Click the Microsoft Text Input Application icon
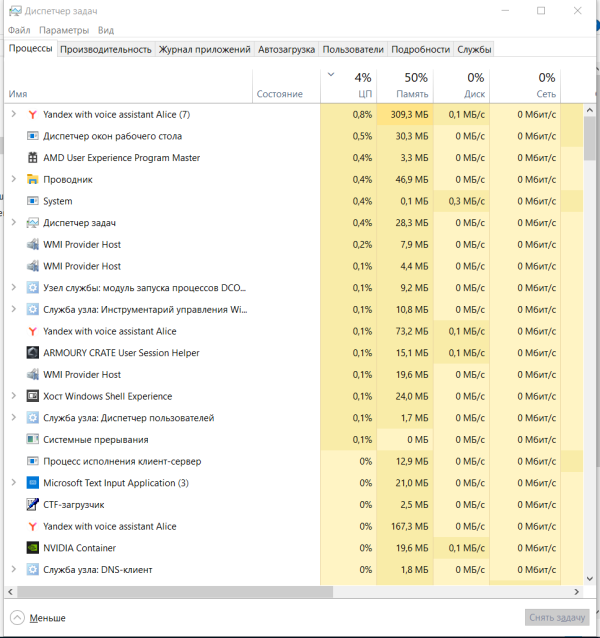The width and height of the screenshot is (600, 638). click(x=33, y=483)
